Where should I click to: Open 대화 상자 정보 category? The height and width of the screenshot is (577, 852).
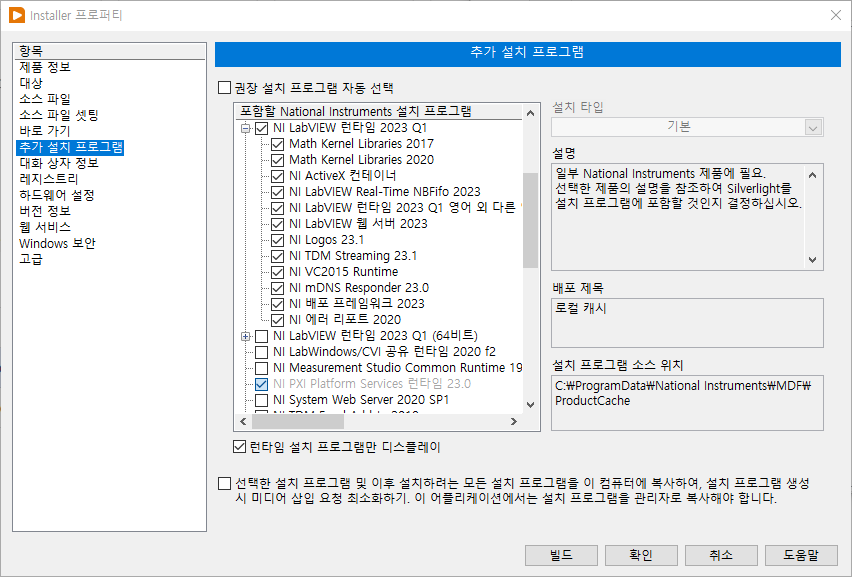pos(59,163)
